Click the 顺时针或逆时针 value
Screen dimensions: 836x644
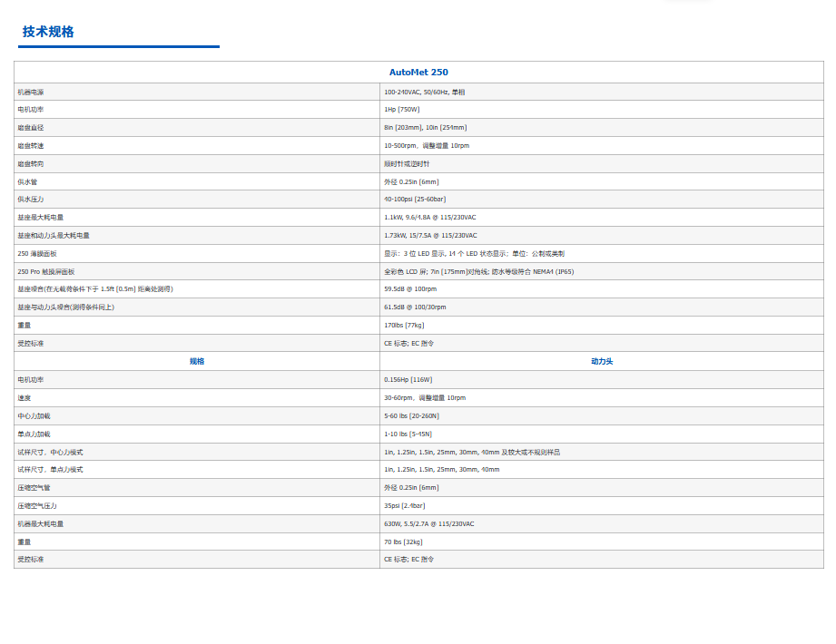click(x=407, y=164)
